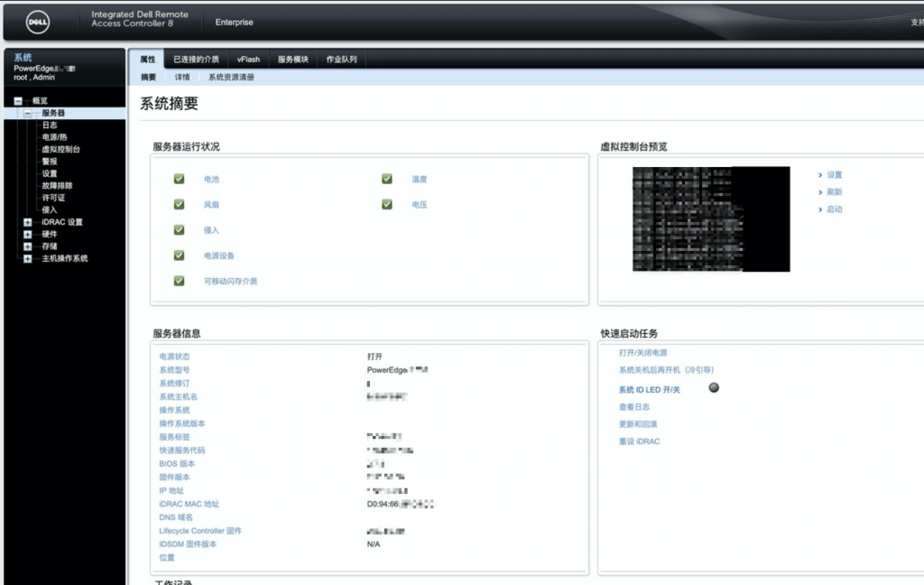Open the 作业队列 tab
The width and height of the screenshot is (924, 585).
[341, 60]
